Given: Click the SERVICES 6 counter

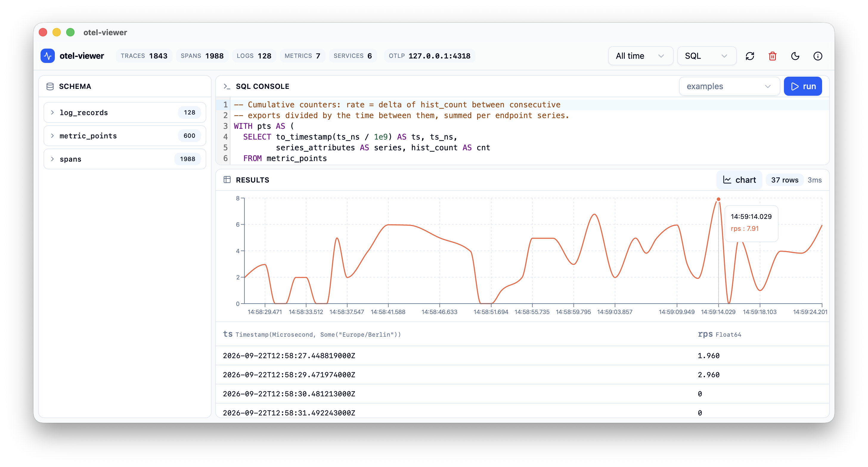Looking at the screenshot, I should click(x=352, y=56).
